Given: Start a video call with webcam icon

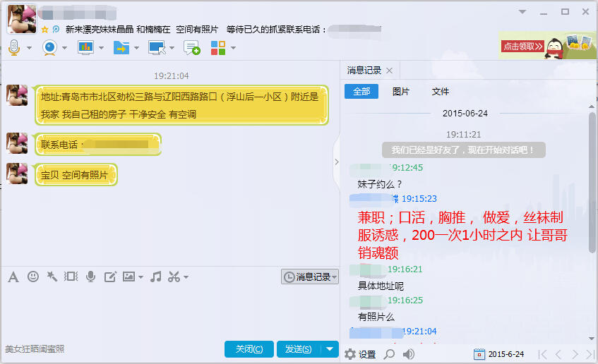Looking at the screenshot, I should (x=50, y=48).
